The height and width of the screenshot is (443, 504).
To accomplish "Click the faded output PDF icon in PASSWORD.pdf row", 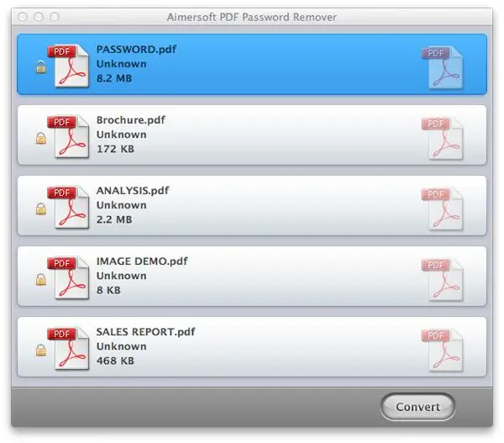I will pyautogui.click(x=443, y=67).
